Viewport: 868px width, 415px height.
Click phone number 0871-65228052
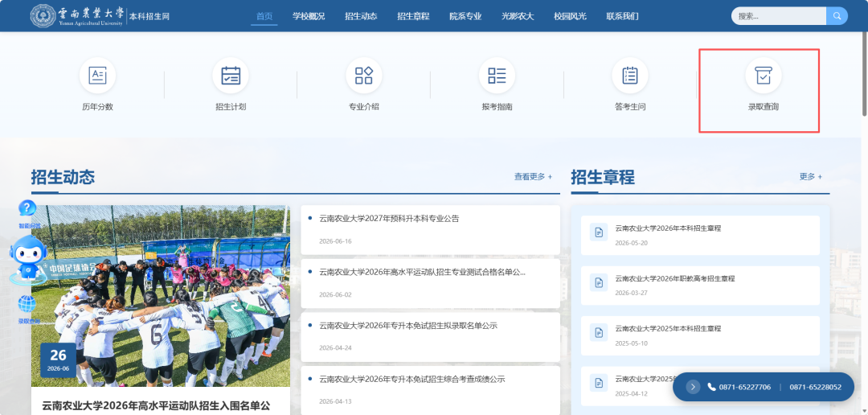pos(816,388)
